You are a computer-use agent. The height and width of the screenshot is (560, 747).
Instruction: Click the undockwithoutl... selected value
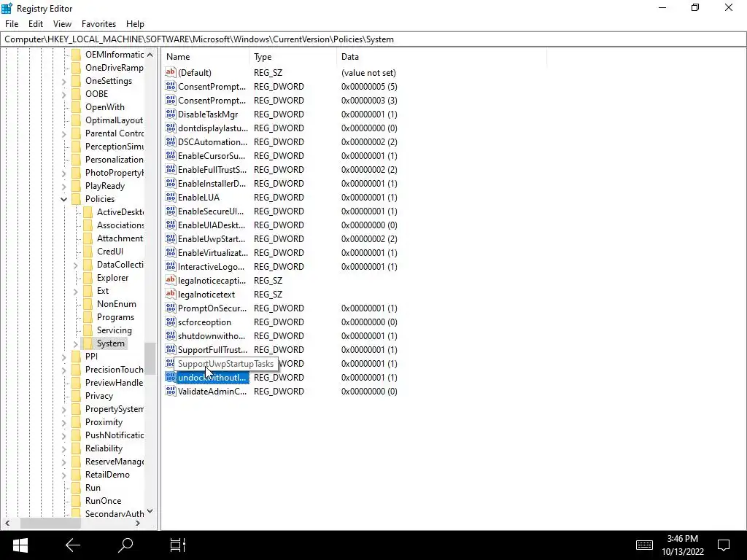(212, 378)
